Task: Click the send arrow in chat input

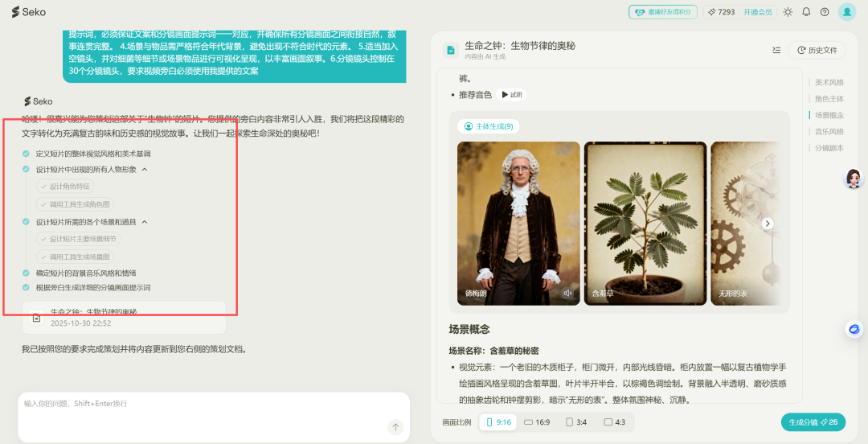Action: click(x=395, y=427)
